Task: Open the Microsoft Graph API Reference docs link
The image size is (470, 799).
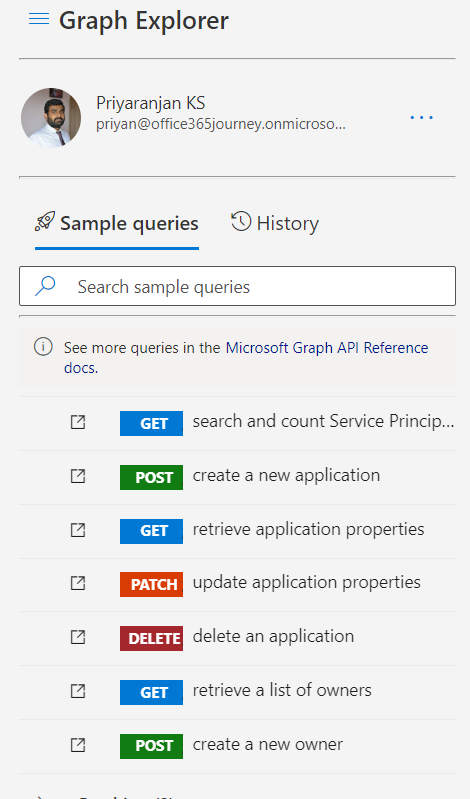Action: [x=327, y=348]
